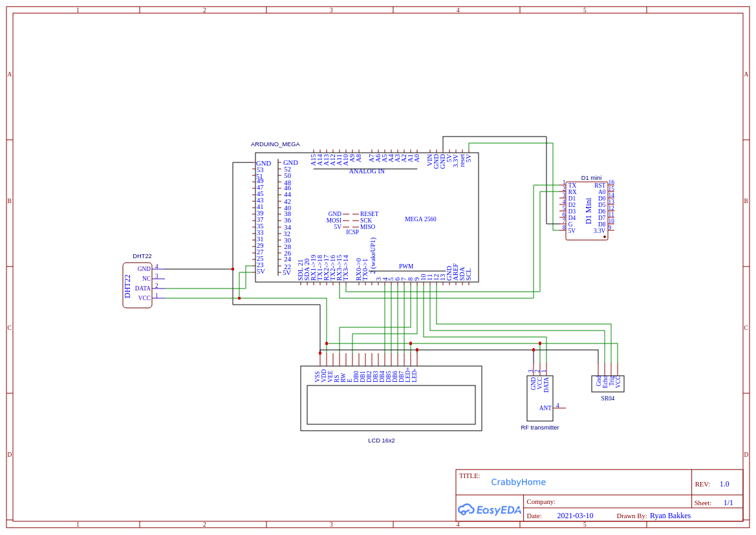Select the Echo pin on SR04
756x535 pixels.
(x=605, y=381)
